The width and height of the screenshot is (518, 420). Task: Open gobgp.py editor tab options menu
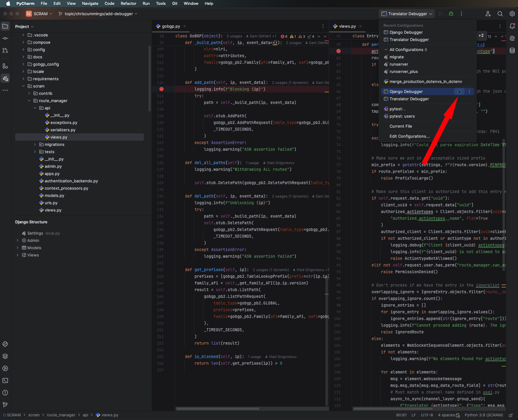pos(323,26)
